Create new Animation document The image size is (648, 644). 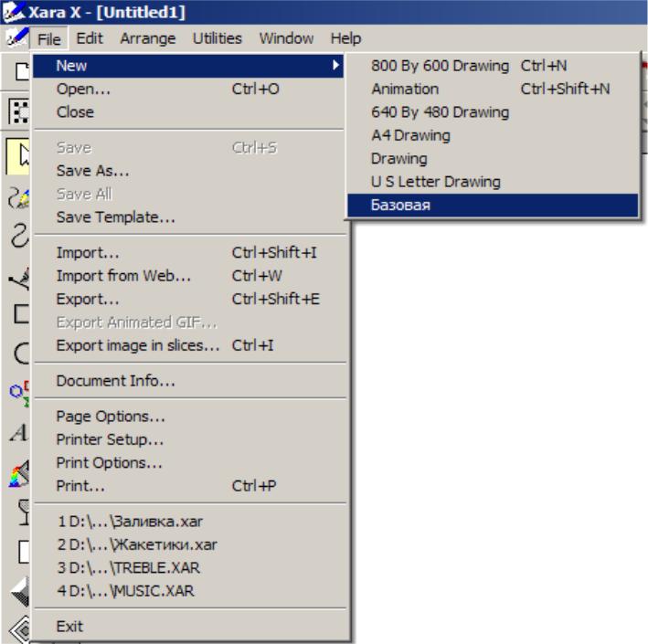493,89
